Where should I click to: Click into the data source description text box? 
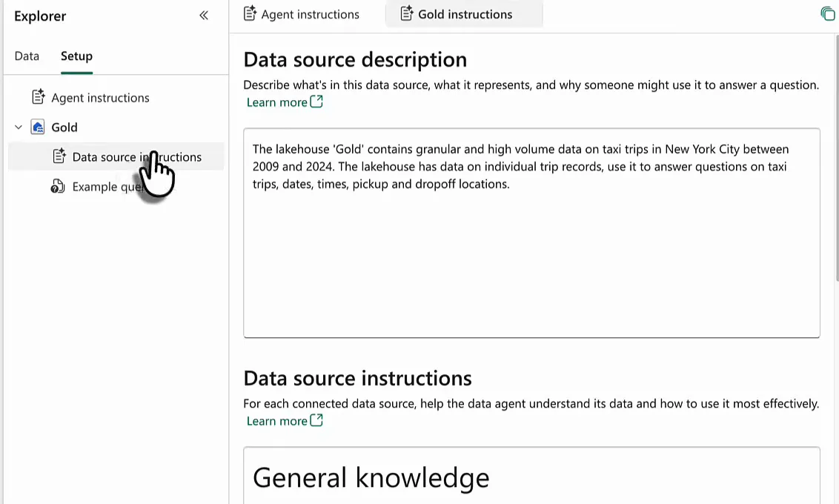click(531, 233)
